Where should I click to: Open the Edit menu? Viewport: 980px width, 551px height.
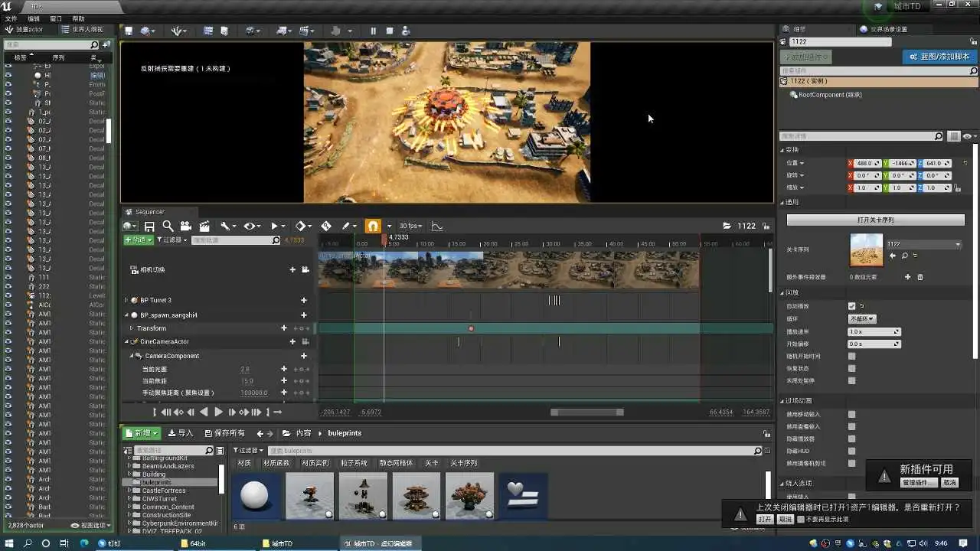click(34, 18)
